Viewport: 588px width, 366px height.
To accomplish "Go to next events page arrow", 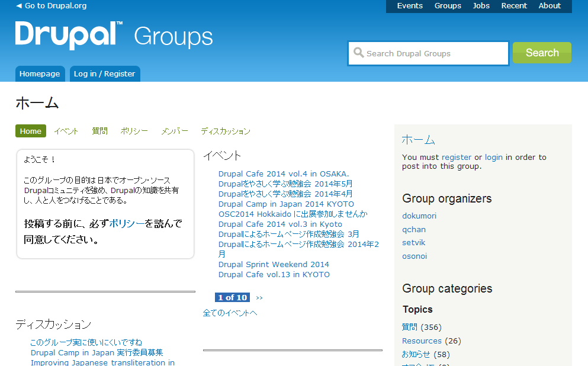I will pos(259,298).
